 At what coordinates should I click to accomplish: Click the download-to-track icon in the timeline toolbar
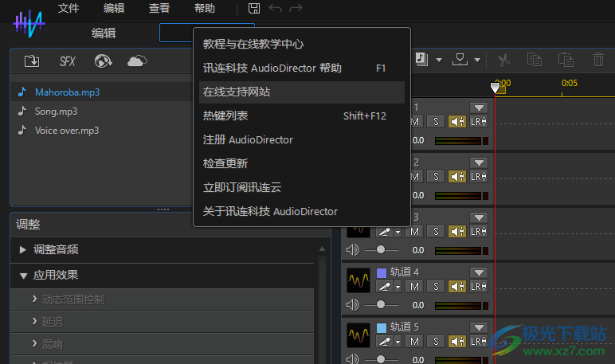(x=460, y=60)
